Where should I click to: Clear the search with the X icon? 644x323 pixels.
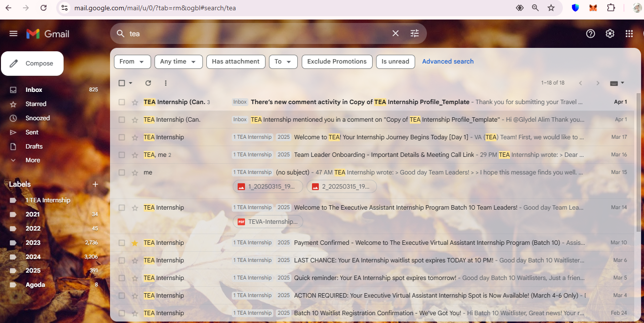point(396,33)
